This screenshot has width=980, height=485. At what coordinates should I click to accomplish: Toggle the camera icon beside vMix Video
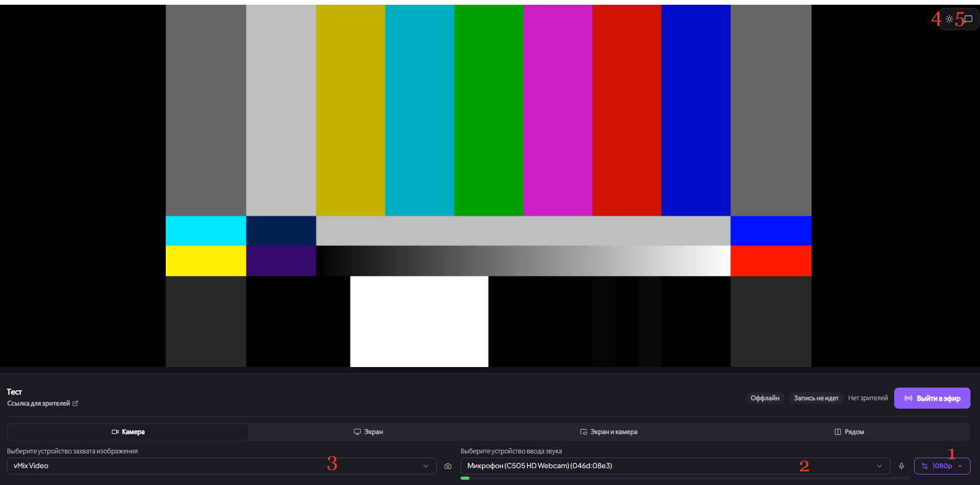[x=448, y=466]
